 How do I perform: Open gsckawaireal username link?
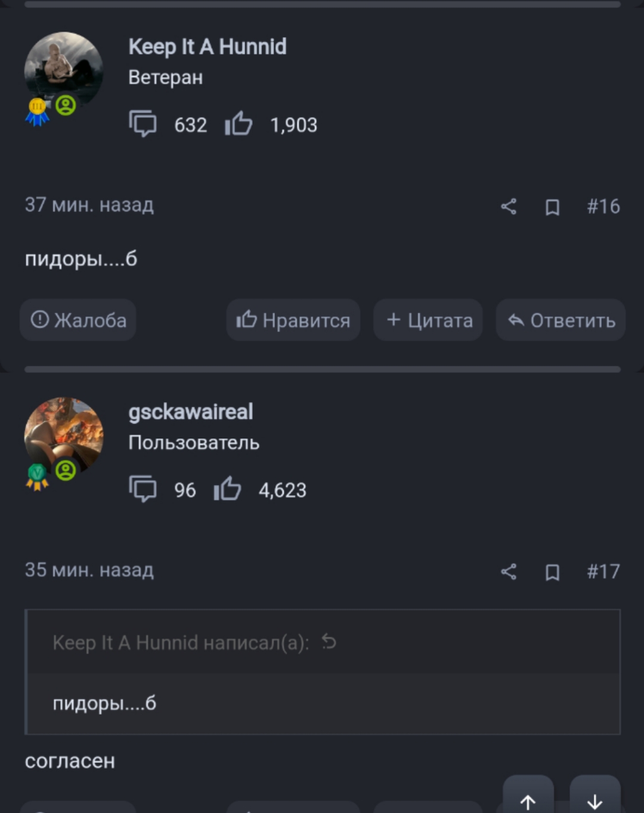(191, 412)
